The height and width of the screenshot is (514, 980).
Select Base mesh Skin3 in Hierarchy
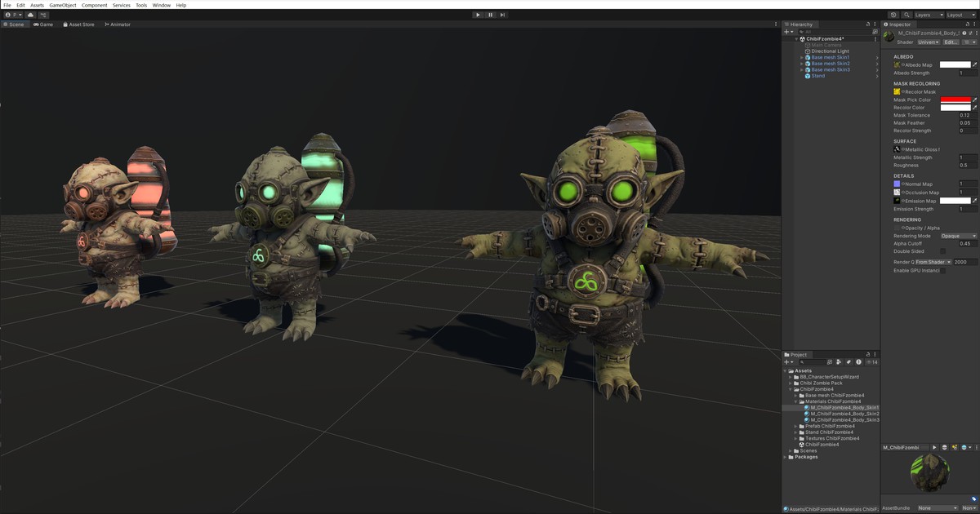(830, 70)
